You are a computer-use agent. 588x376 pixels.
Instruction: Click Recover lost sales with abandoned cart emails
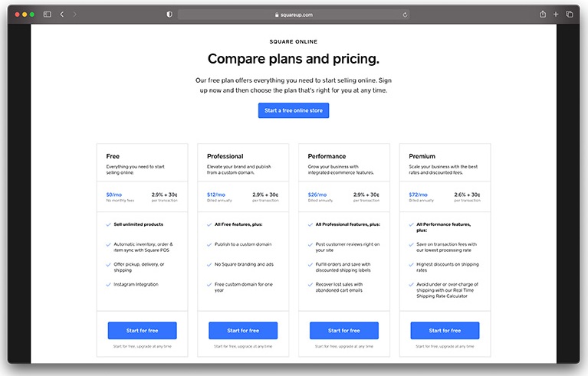(339, 287)
